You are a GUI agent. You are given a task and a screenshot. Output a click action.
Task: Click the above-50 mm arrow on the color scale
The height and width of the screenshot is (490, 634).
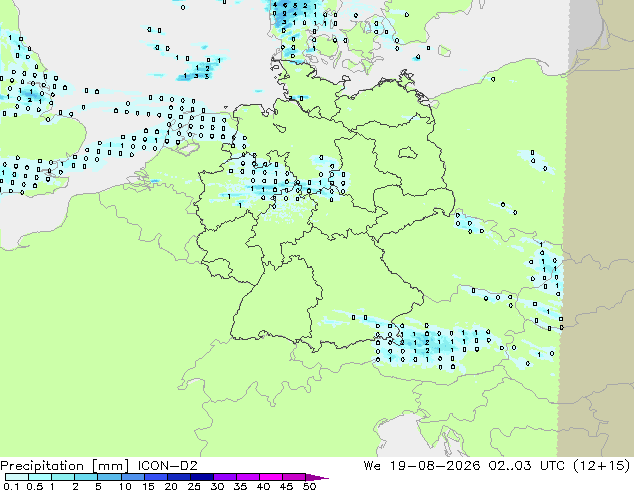(317, 477)
